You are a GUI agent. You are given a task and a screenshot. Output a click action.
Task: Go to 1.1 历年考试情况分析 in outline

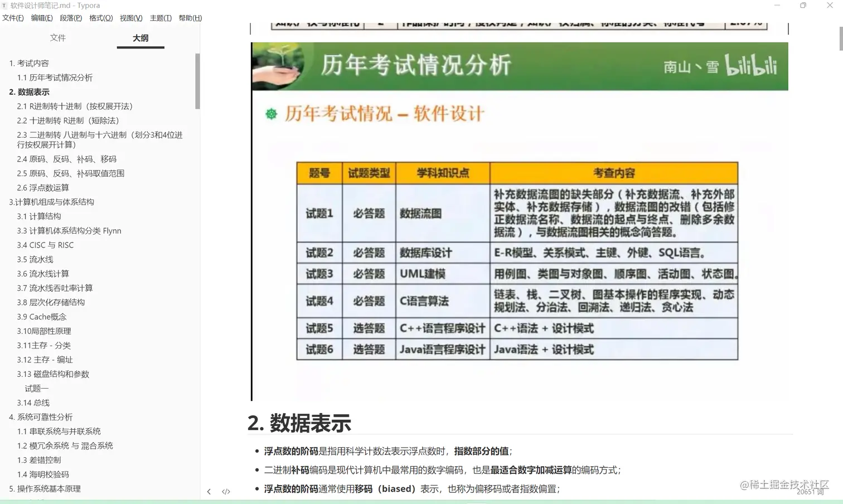[55, 77]
